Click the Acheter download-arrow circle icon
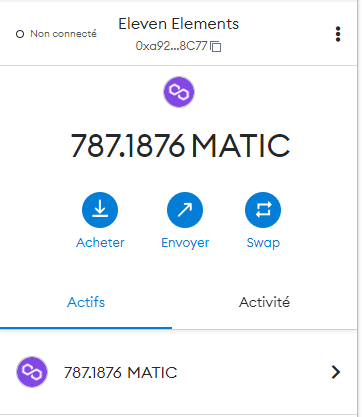The width and height of the screenshot is (362, 417). [100, 210]
